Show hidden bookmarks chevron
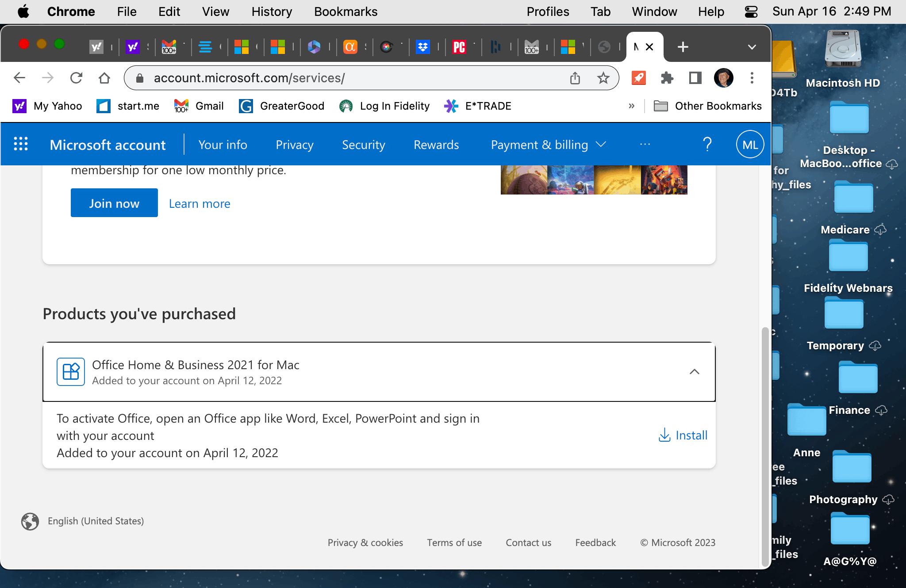Screen dimensions: 906x588 pyautogui.click(x=631, y=106)
